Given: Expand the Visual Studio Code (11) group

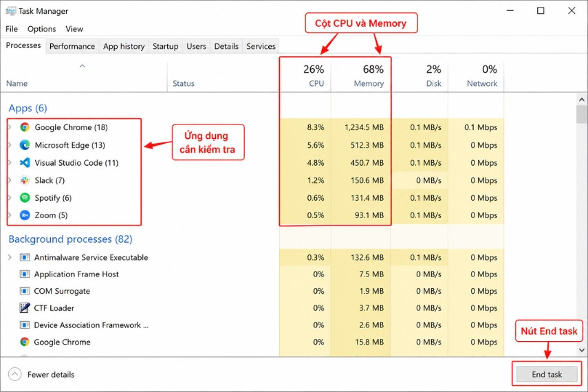Looking at the screenshot, I should (x=10, y=162).
